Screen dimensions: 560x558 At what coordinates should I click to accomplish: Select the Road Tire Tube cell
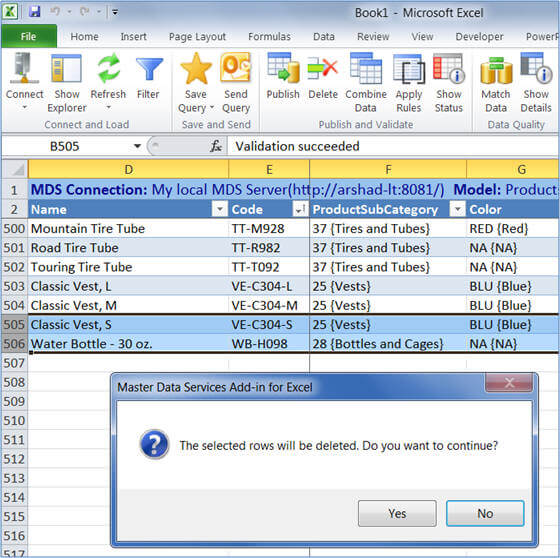click(128, 248)
